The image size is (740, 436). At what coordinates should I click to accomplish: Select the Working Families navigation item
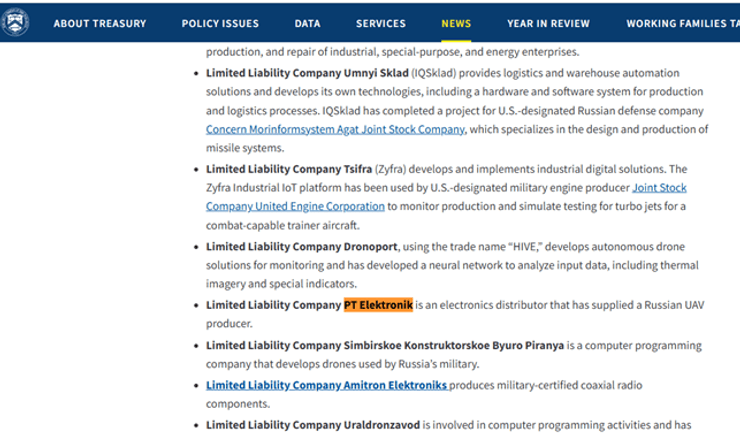pos(682,23)
